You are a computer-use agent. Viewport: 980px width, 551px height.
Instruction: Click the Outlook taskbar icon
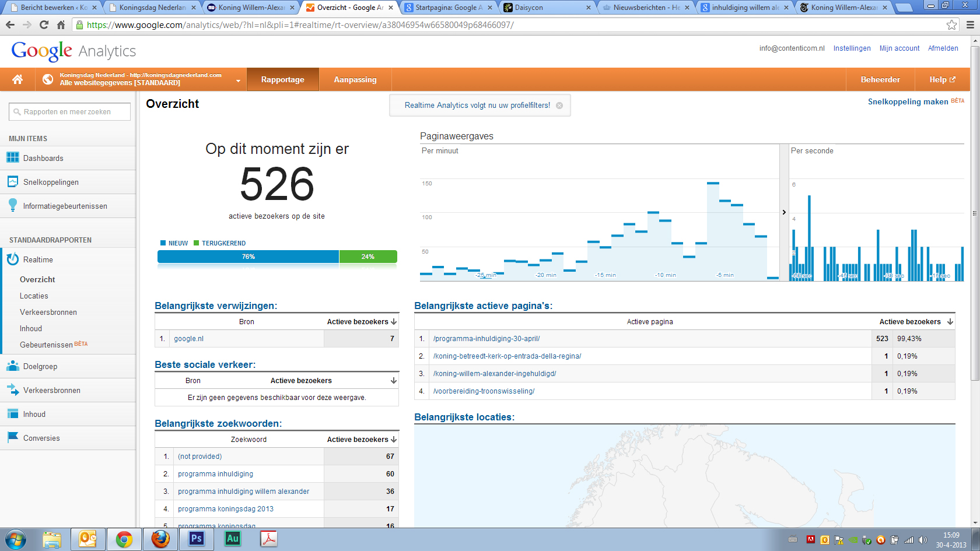pyautogui.click(x=88, y=539)
